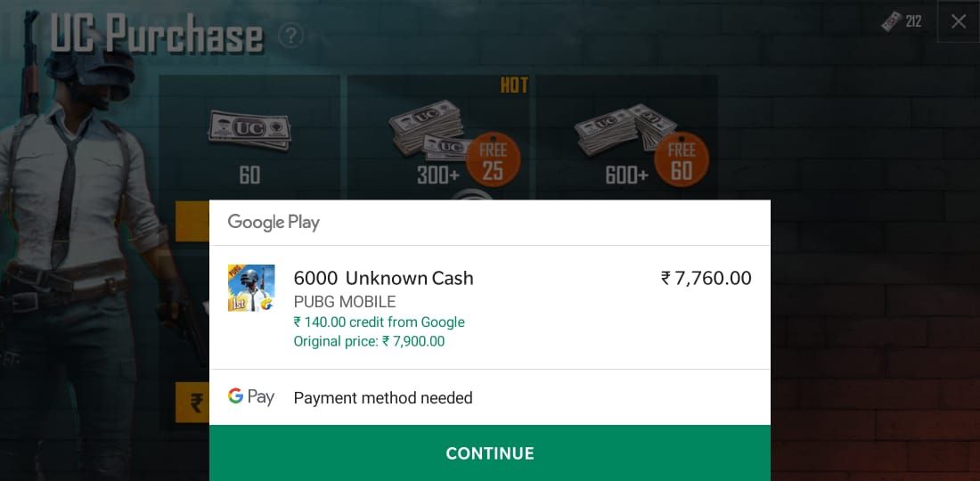980x481 pixels.
Task: Close the UC Purchase screen
Action: pos(958,22)
